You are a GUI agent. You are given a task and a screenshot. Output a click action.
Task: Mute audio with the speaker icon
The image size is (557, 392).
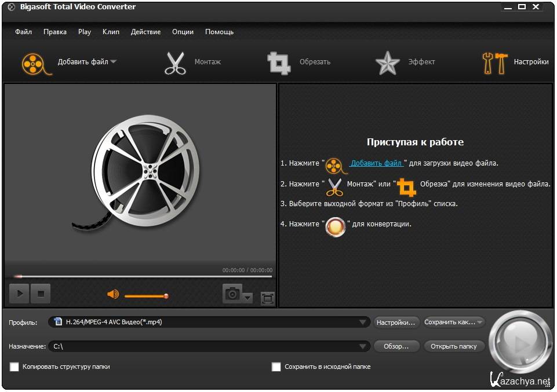point(113,295)
